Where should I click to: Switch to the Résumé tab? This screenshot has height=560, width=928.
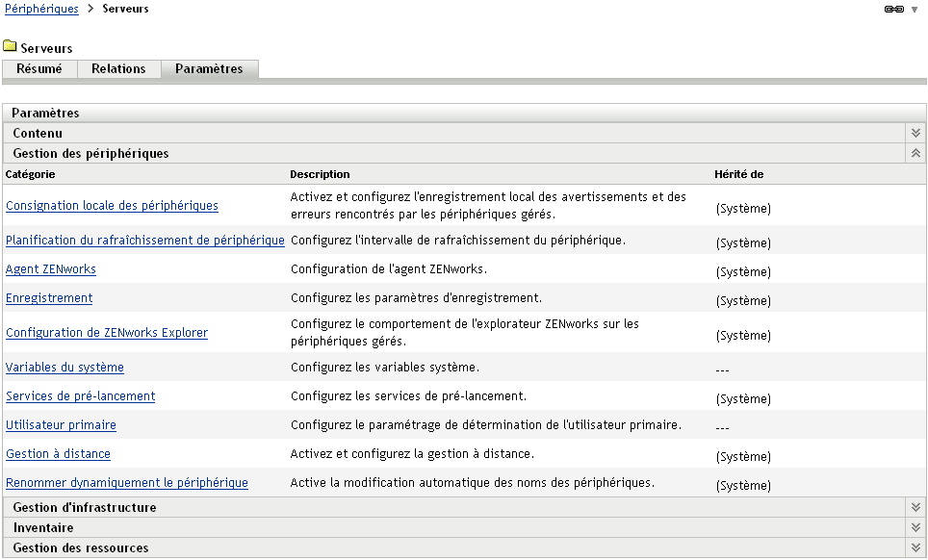(39, 68)
